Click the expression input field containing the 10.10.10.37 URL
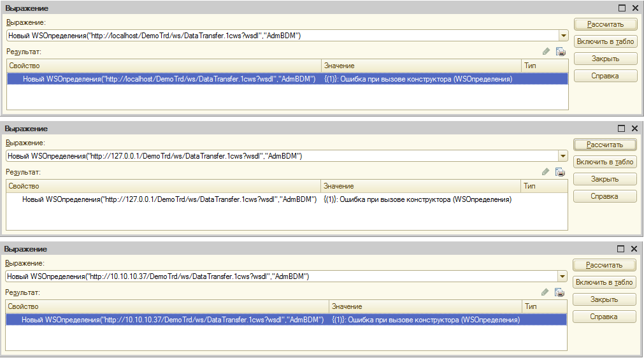644x358 pixels. pos(280,276)
